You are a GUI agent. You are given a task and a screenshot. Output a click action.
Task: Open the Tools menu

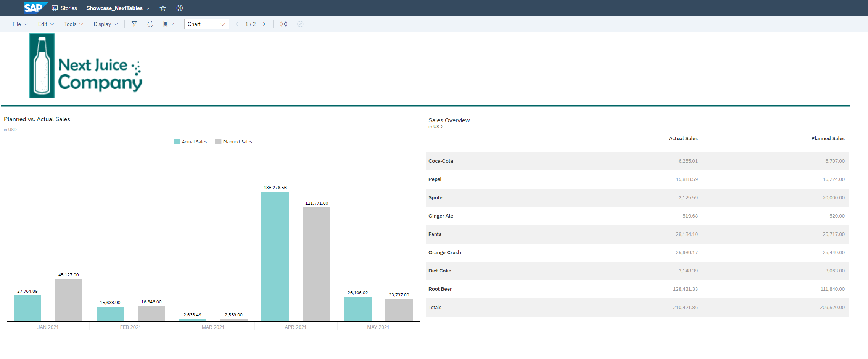(74, 24)
